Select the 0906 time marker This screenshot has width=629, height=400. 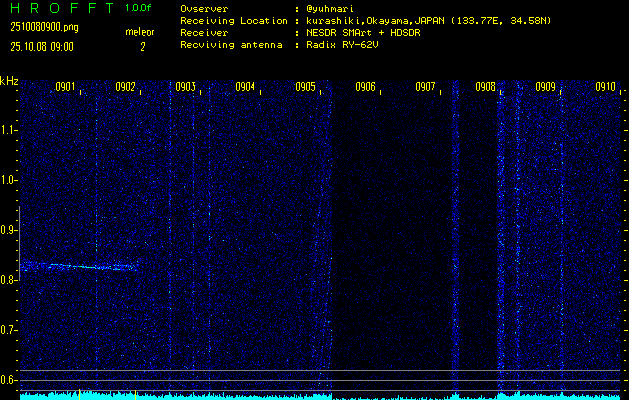point(366,87)
